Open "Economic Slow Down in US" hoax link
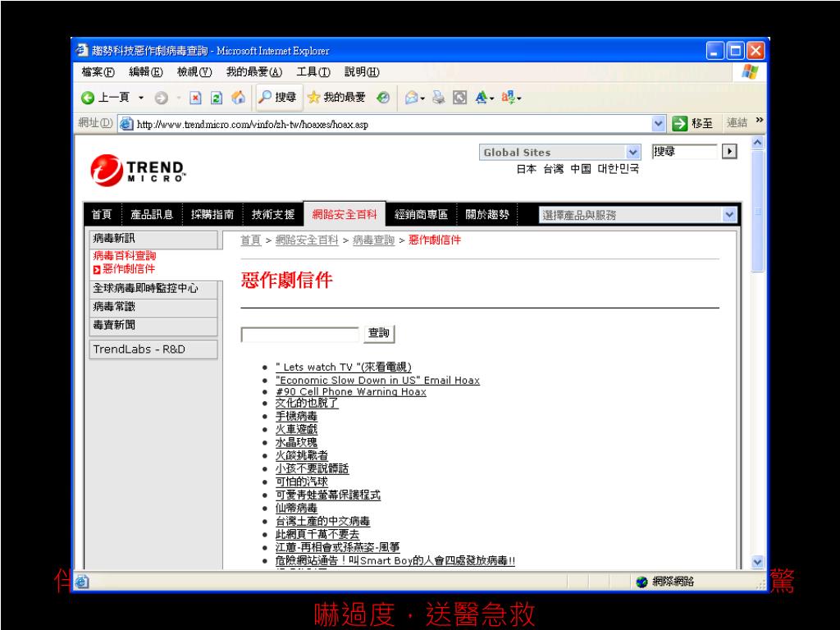Viewport: 840px width, 630px height. (377, 381)
